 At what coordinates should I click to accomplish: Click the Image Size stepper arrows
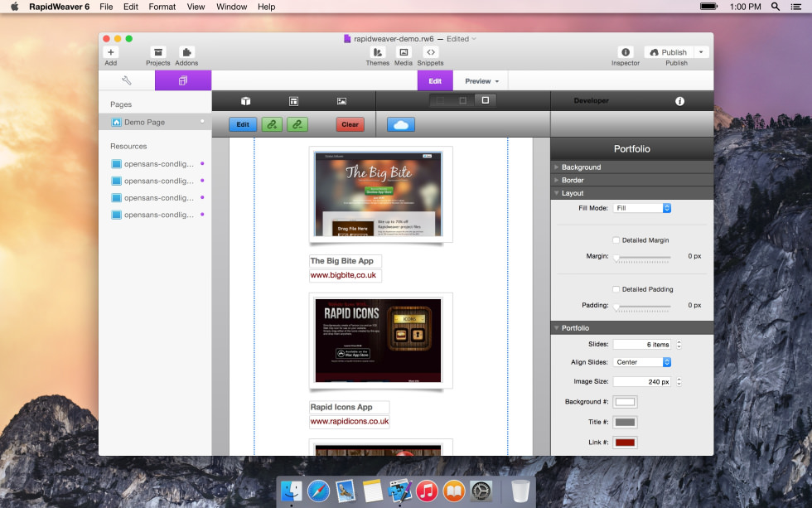(679, 382)
